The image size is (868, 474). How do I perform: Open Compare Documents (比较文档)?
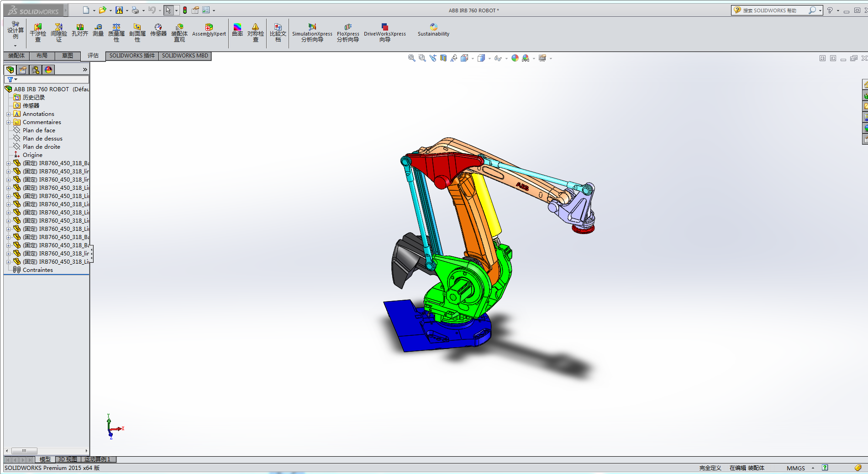(x=278, y=33)
